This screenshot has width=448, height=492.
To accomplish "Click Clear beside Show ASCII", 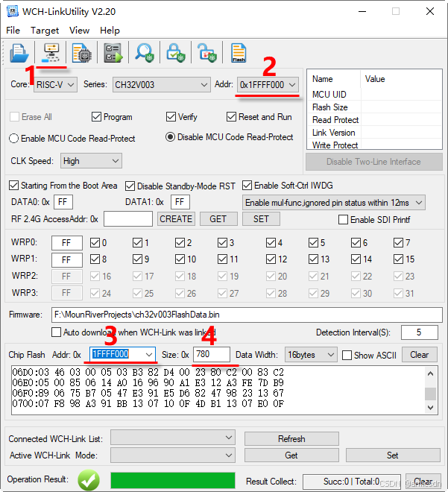I will click(x=420, y=355).
